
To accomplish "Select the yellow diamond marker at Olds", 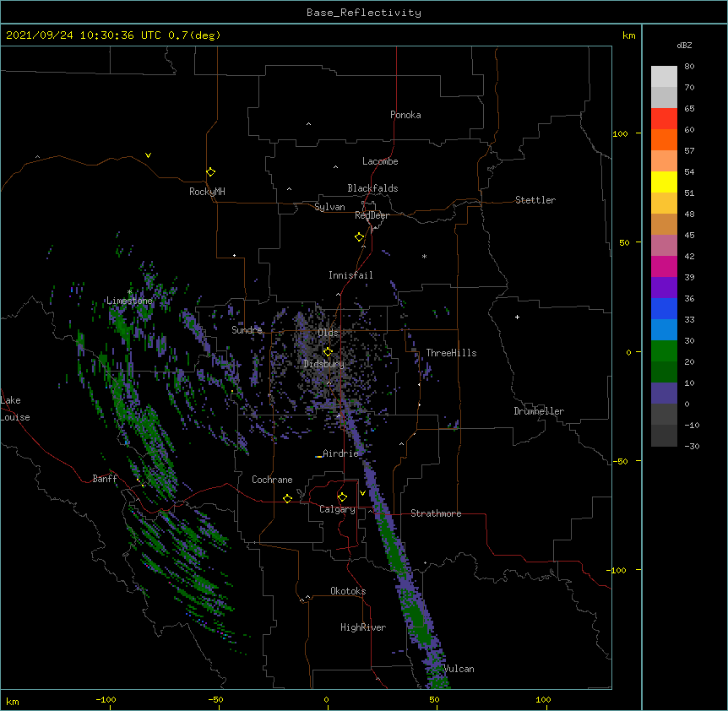I will [x=328, y=351].
